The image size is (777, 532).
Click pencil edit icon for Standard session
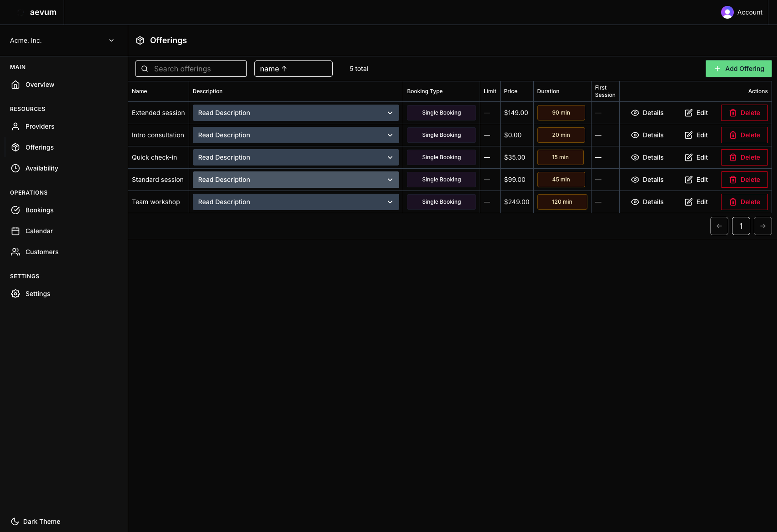coord(689,180)
